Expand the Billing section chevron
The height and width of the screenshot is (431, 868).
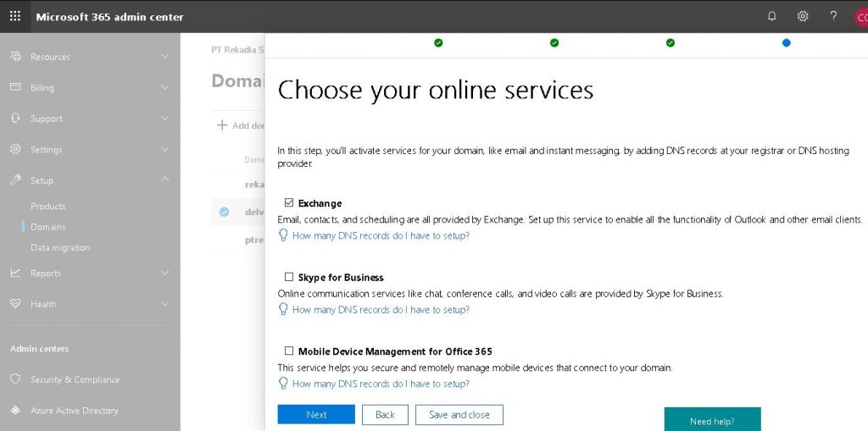[x=164, y=87]
